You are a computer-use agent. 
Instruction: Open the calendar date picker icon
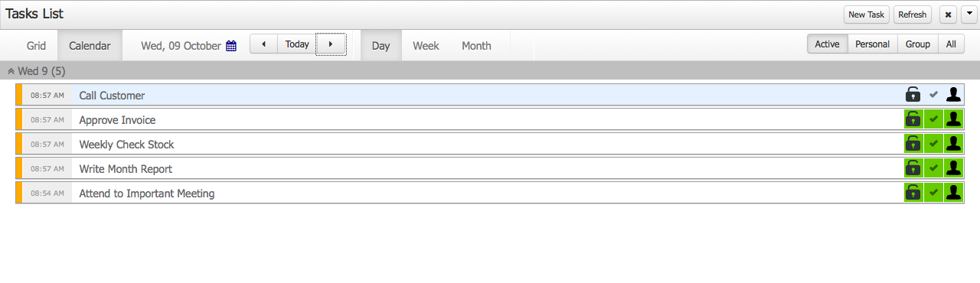click(x=231, y=46)
